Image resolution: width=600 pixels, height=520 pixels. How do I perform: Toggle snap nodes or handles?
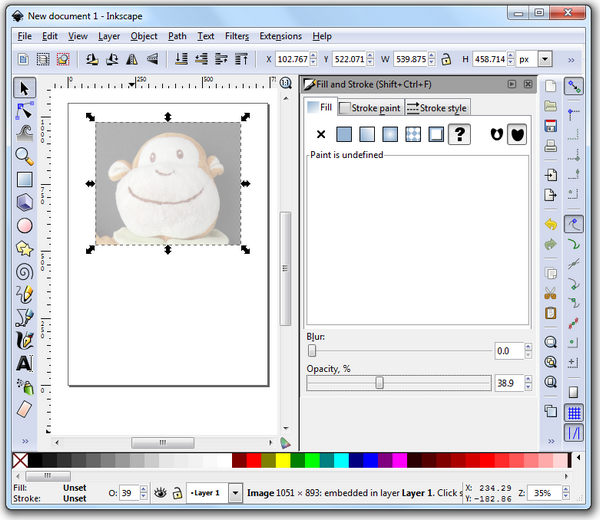point(574,224)
